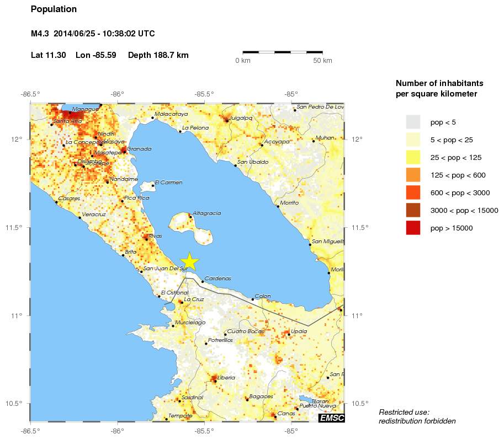
Task: Select the Juigalpa city marker dot
Action: 226,120
